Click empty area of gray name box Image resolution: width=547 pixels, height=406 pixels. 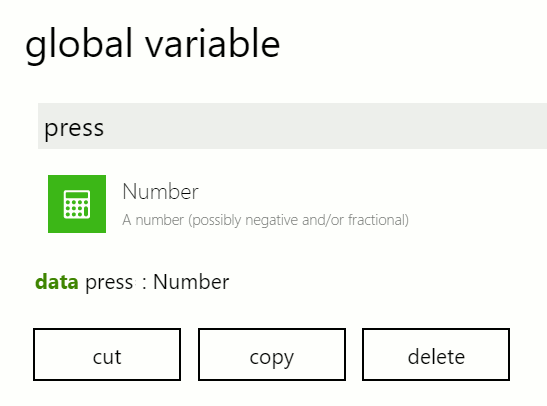324,126
